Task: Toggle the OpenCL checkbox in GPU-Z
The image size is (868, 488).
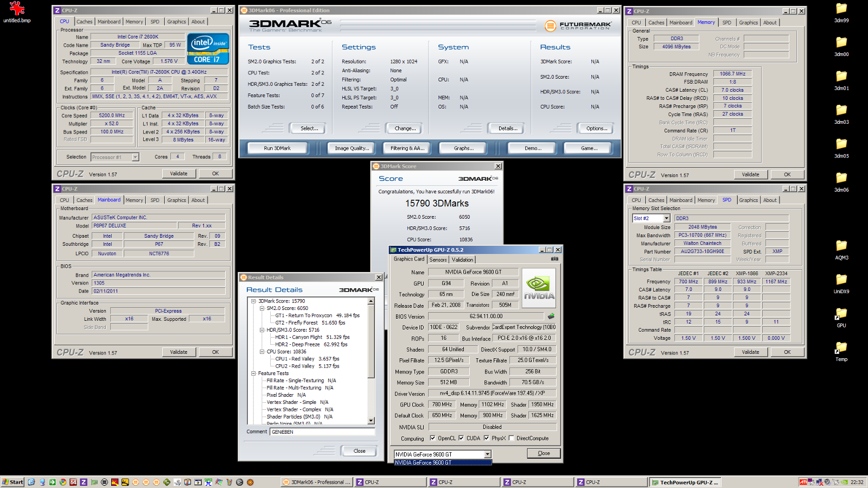Action: (x=432, y=438)
